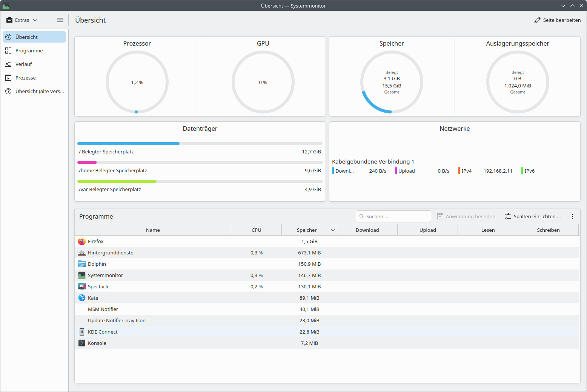Click the 192.168.2.11 IPv4 address

tap(498, 171)
